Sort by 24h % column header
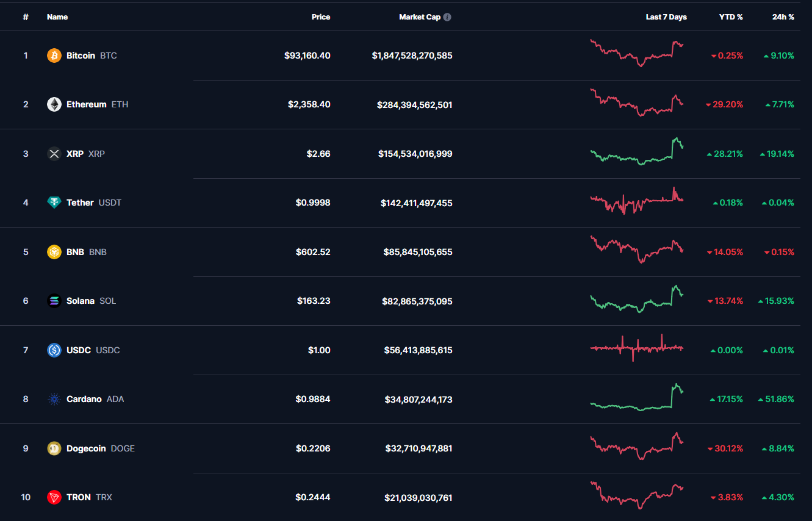Screen dimensions: 812x521 coord(783,17)
